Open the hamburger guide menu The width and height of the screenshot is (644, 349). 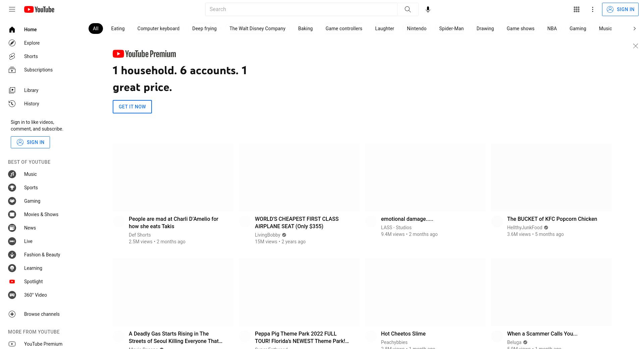[x=12, y=9]
